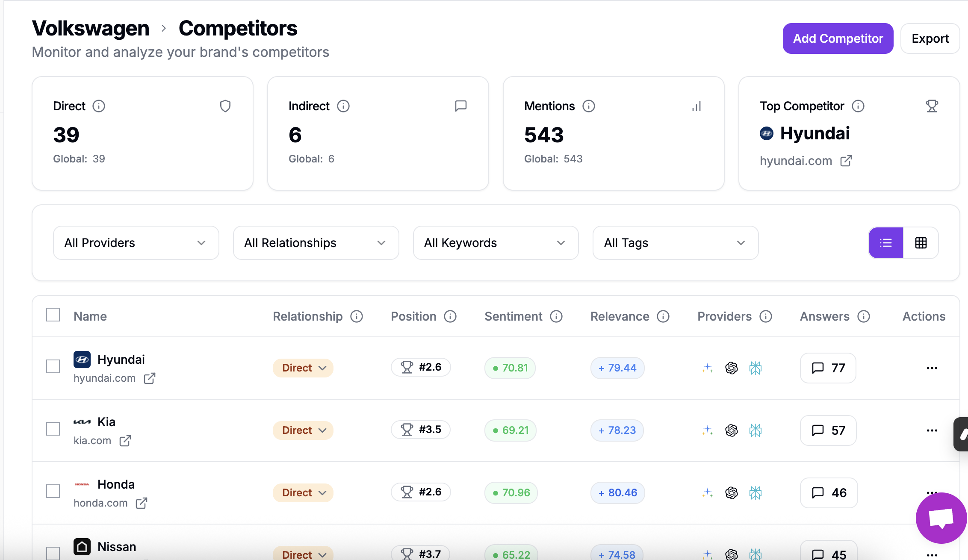Click Hyundai sentiment score 70.81
The image size is (968, 560).
pos(510,368)
